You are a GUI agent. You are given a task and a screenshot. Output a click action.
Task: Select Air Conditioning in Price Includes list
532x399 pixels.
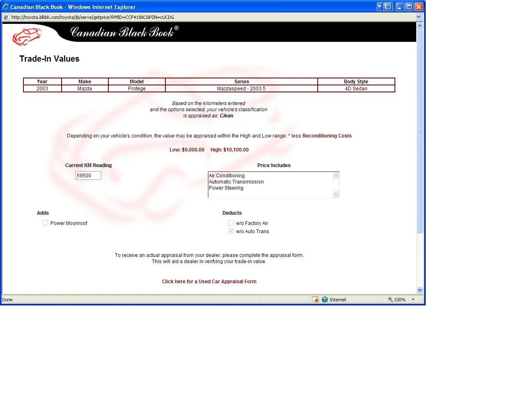227,176
